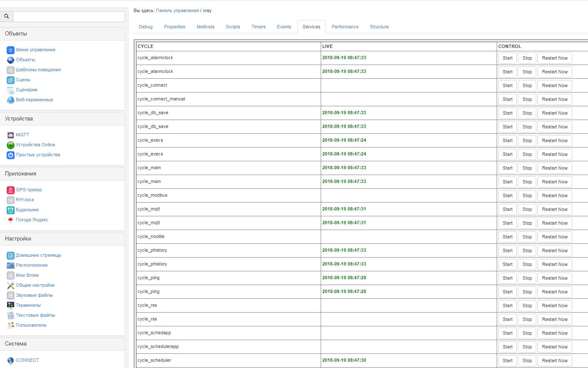The width and height of the screenshot is (588, 368).
Task: Collapse the Настройки section header
Action: click(x=63, y=239)
